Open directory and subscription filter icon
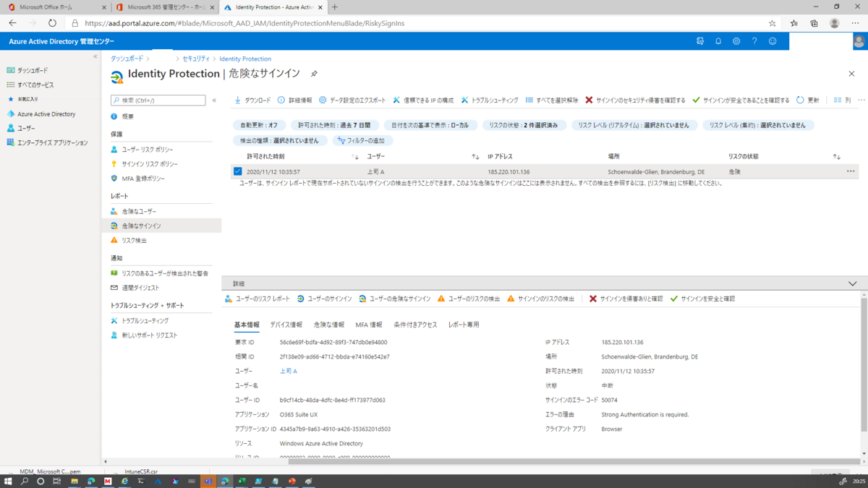Viewport: 868px width, 488px height. [700, 41]
